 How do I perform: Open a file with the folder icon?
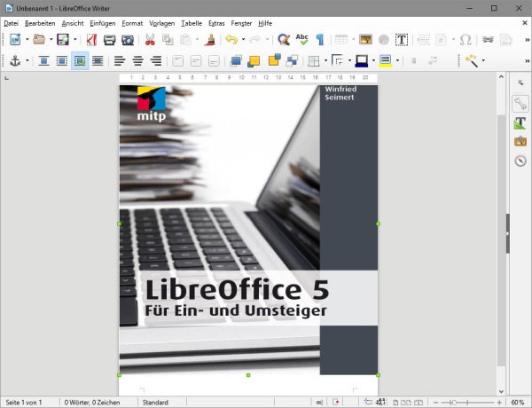pyautogui.click(x=39, y=40)
